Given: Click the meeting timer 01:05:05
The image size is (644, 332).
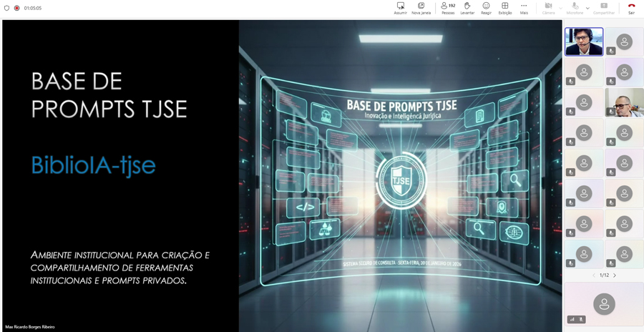Looking at the screenshot, I should coord(33,8).
